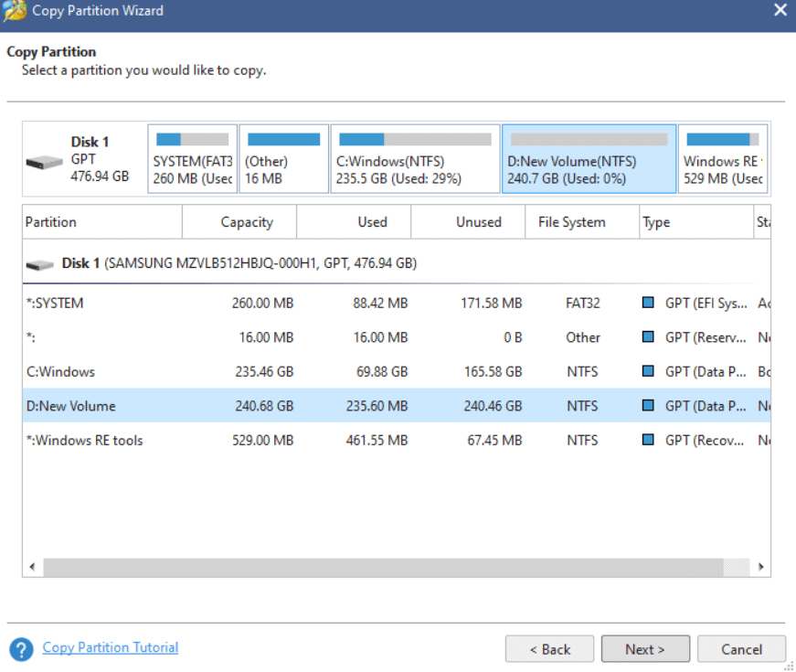Select the D:New Volume(NTFS) partition block
The width and height of the screenshot is (796, 672).
click(x=589, y=159)
